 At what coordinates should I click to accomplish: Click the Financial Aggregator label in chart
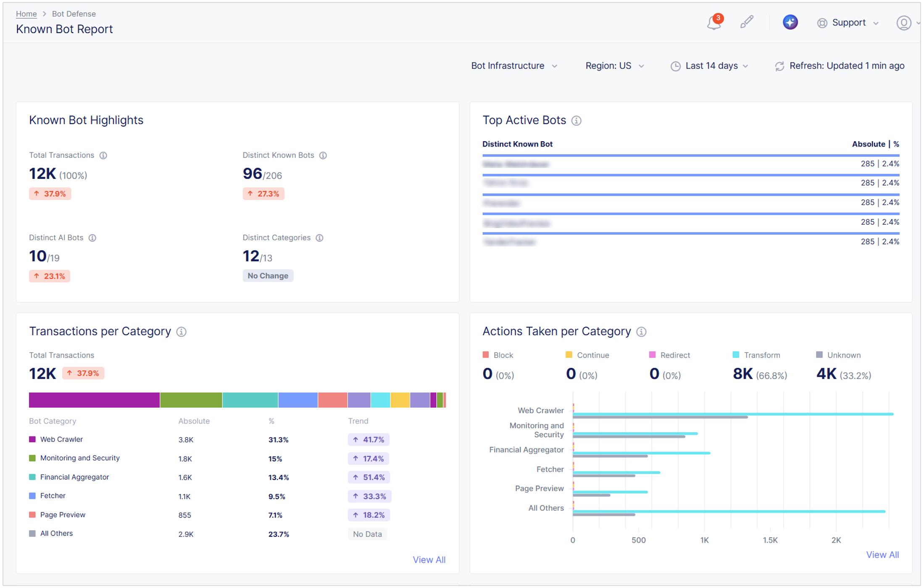526,450
